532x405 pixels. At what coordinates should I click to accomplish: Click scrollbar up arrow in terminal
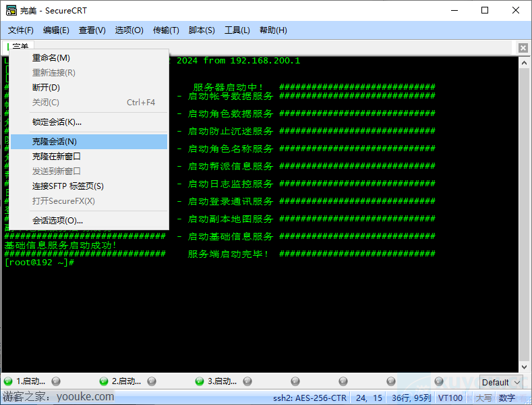click(x=524, y=62)
